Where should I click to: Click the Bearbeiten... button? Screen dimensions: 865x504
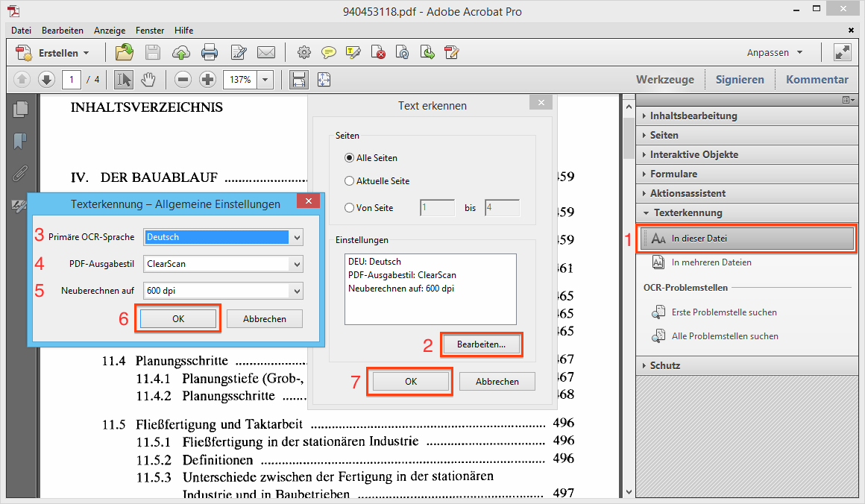481,344
